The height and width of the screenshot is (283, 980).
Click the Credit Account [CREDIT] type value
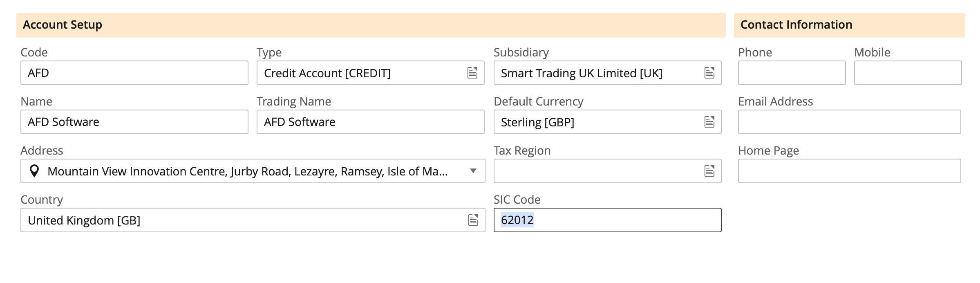coord(327,73)
